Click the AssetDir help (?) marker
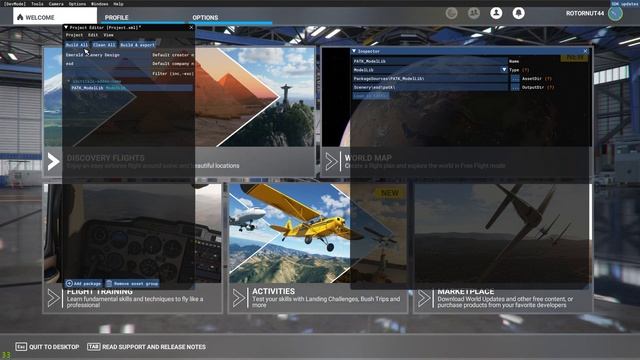Screen dimensions: 640x360 pyautogui.click(x=548, y=78)
